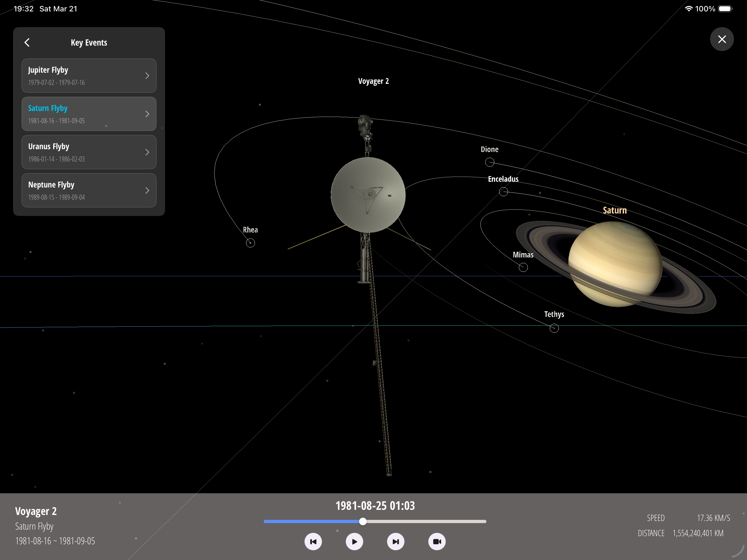Click the Tethys moon marker circle
This screenshot has width=747, height=560.
pyautogui.click(x=554, y=328)
